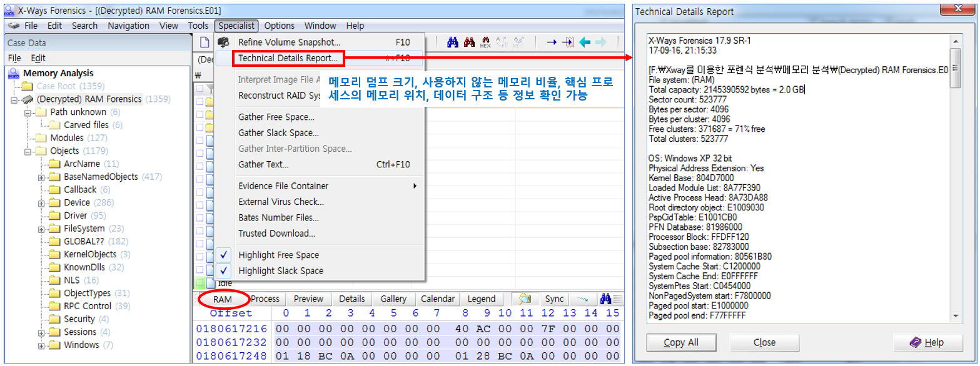Click Close button in Technical Details Report
980x366 pixels.
(x=764, y=342)
